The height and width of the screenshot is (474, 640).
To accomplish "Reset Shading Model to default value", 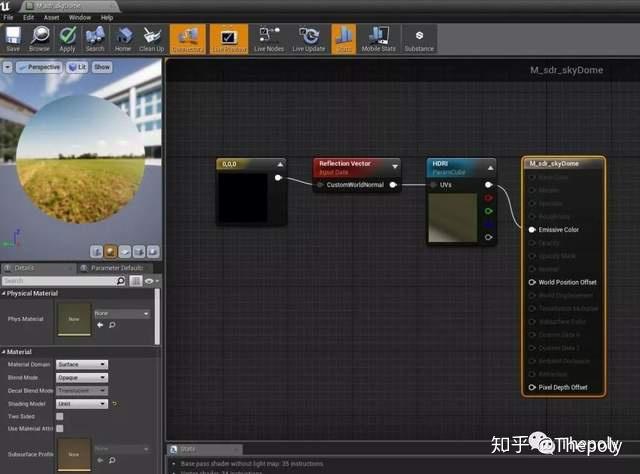I will (115, 404).
